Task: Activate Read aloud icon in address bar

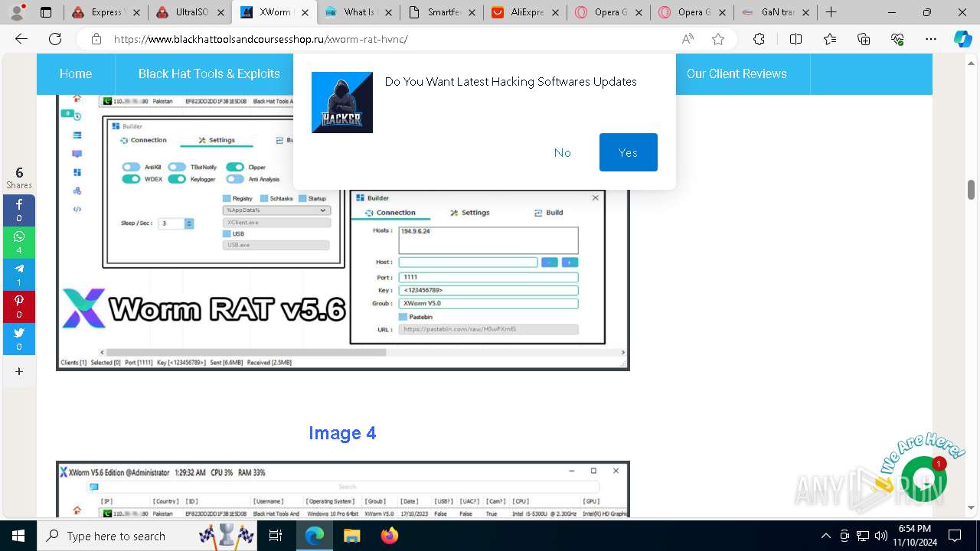Action: pos(688,39)
